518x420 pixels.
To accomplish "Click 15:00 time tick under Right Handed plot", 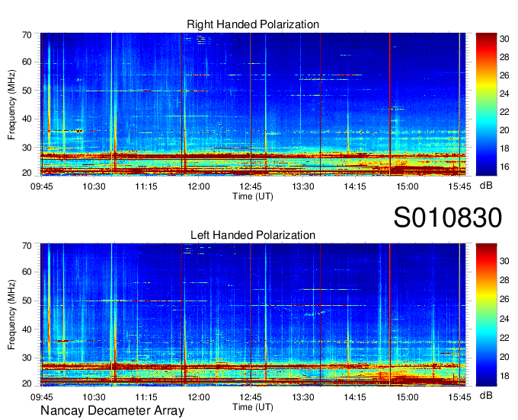I will tap(408, 186).
